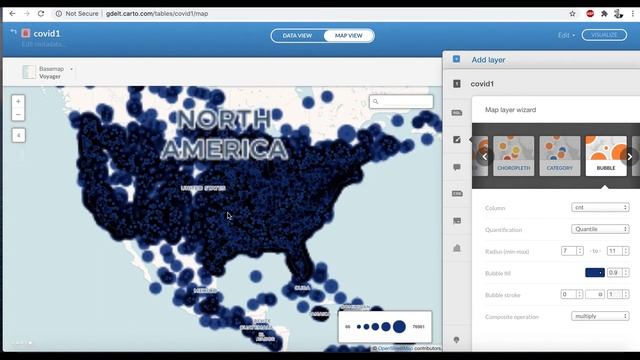Viewport: 640px width, 360px height.
Task: Open the Column dropdown set to cnt
Action: pos(600,207)
